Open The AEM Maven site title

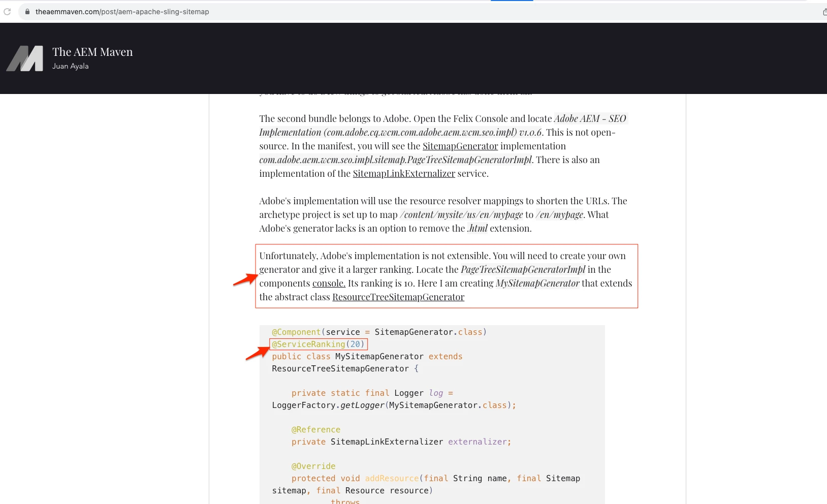[x=92, y=52]
